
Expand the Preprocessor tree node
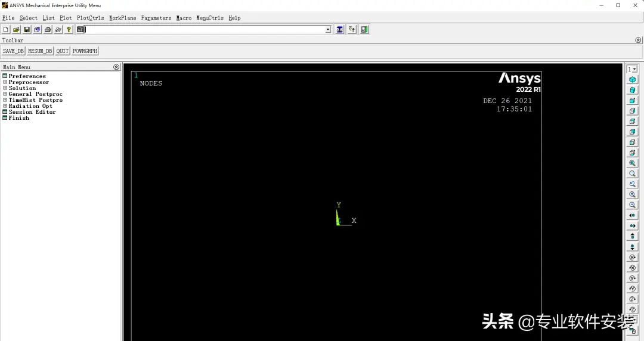tap(5, 82)
